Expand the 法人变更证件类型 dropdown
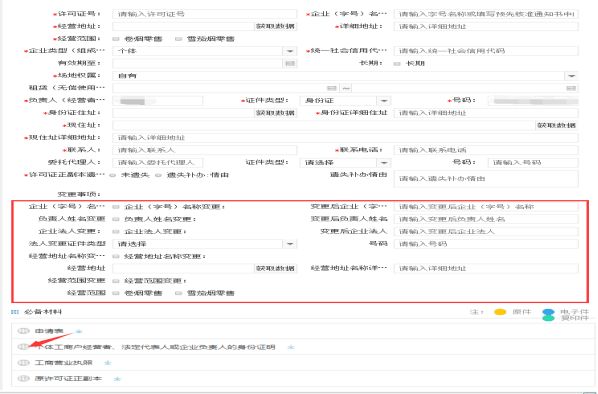 click(290, 244)
